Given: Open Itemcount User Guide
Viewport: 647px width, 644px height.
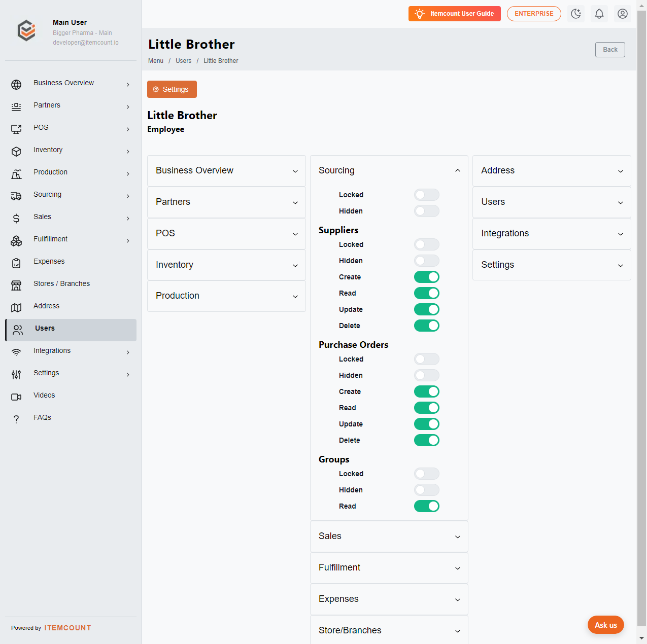Looking at the screenshot, I should click(x=454, y=14).
